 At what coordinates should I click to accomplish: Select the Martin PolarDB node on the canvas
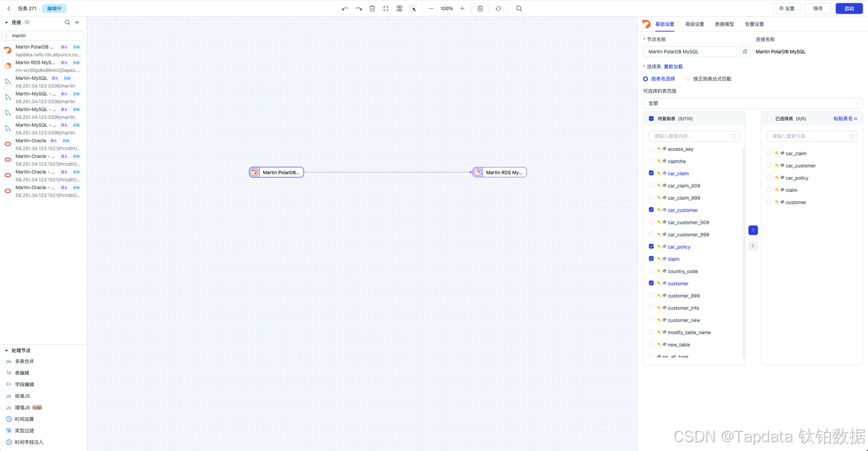[277, 172]
